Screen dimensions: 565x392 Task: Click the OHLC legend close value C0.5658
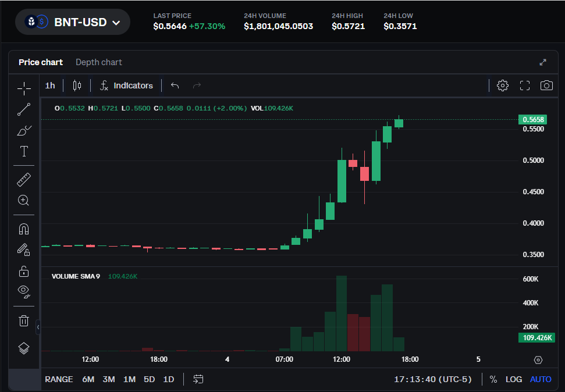(168, 108)
